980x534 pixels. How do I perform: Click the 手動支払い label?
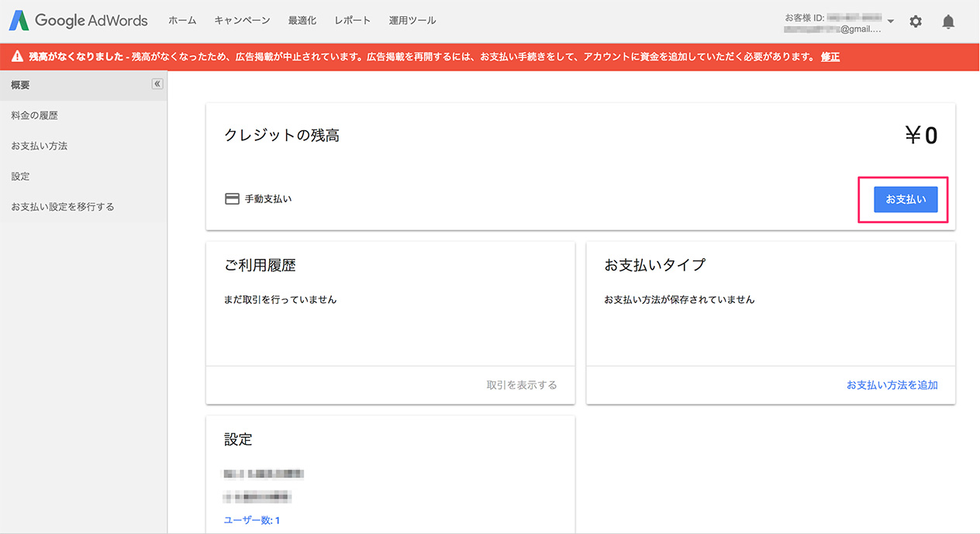pyautogui.click(x=268, y=198)
